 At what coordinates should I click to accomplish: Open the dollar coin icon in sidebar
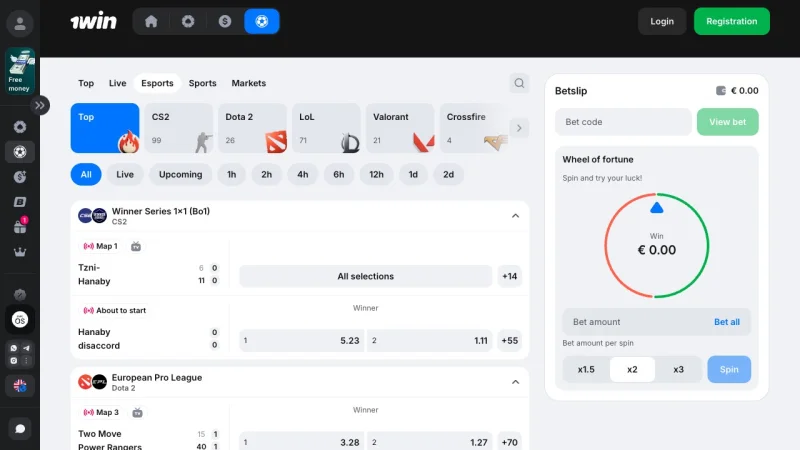pos(20,177)
